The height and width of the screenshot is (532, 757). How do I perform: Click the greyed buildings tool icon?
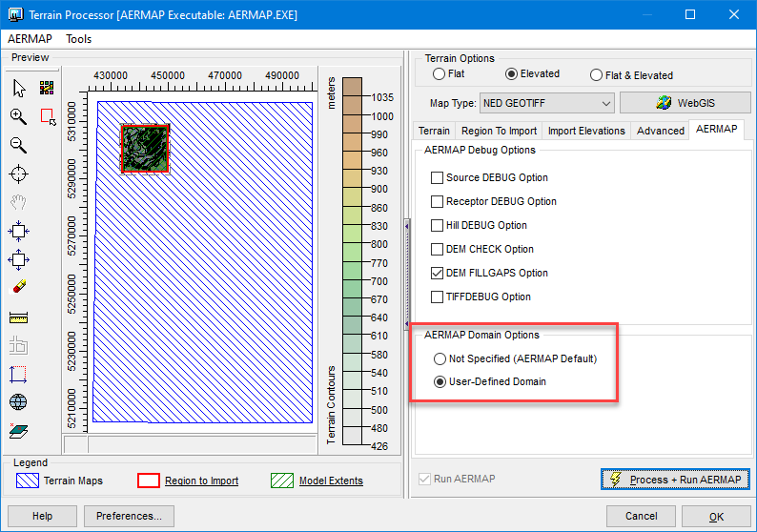18,346
